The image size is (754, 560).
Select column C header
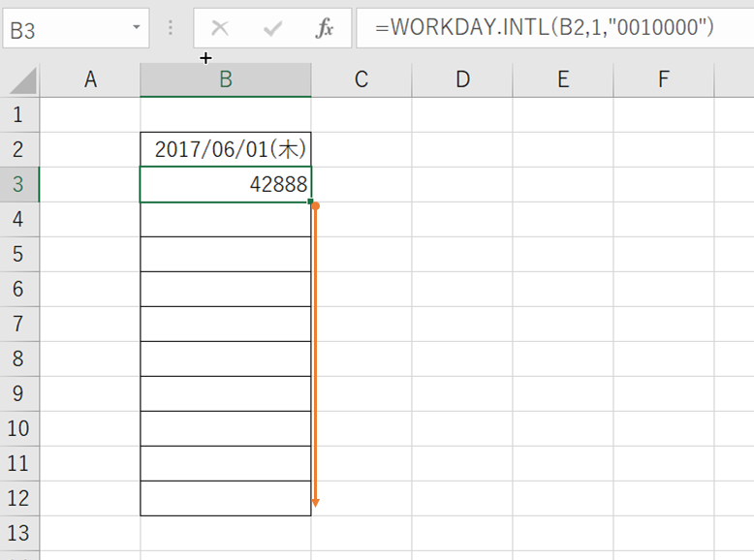coord(361,79)
